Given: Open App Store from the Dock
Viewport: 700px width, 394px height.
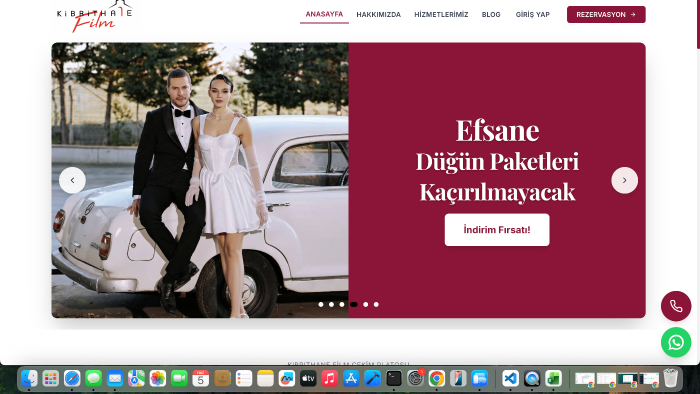Looking at the screenshot, I should (351, 379).
